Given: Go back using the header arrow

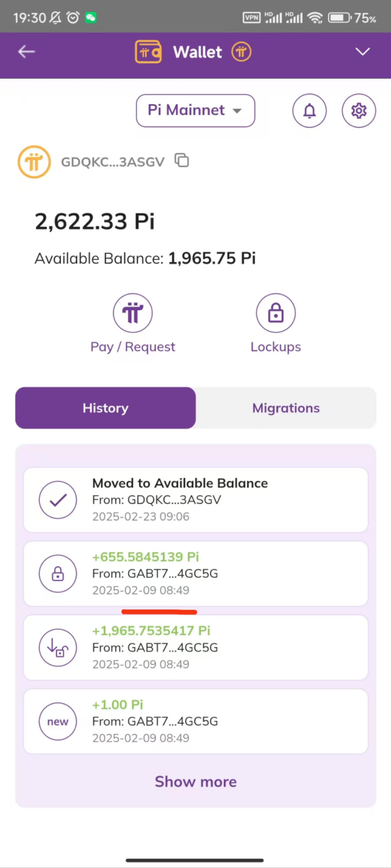Looking at the screenshot, I should click(26, 52).
